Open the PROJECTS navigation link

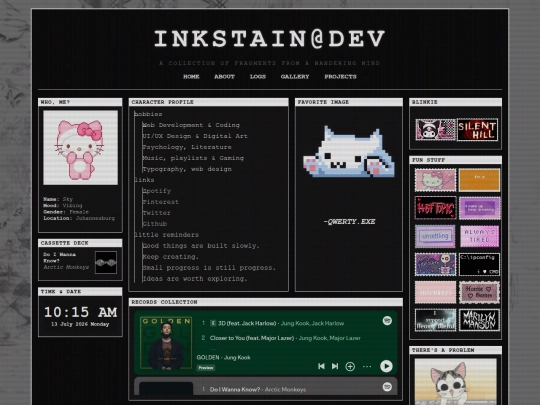pyautogui.click(x=340, y=76)
